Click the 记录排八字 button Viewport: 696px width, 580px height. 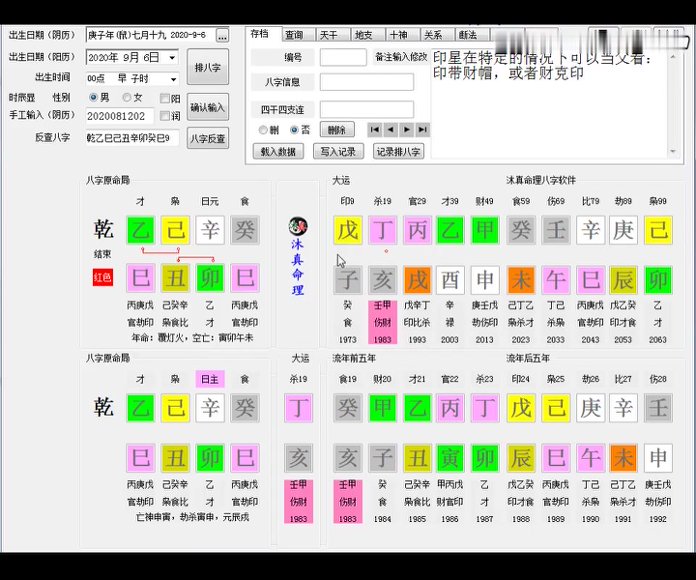click(x=399, y=151)
